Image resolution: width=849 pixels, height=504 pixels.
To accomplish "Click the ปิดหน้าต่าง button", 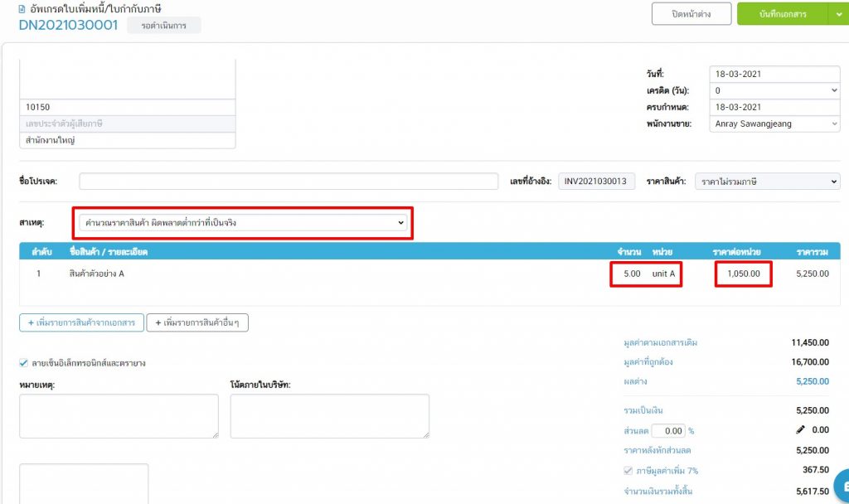I will (x=691, y=14).
